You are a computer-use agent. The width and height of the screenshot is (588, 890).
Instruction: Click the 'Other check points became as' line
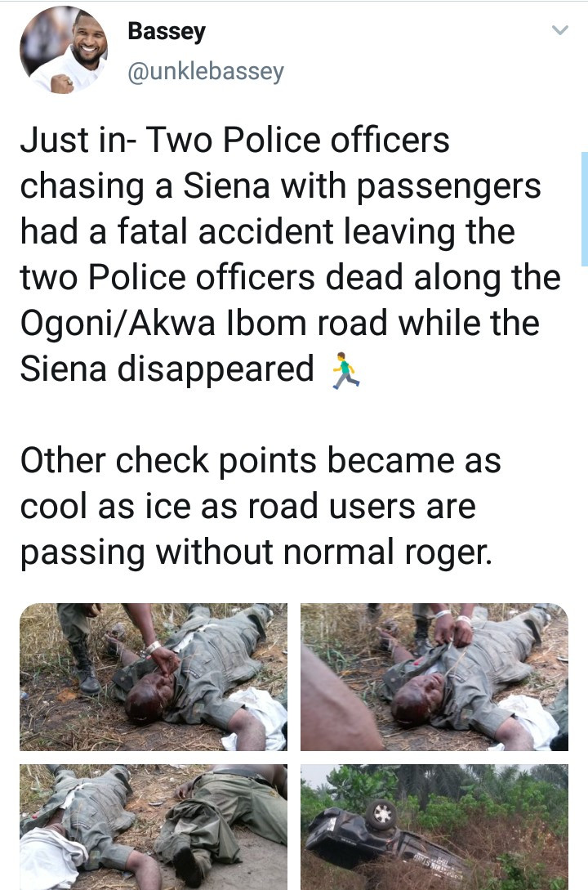(261, 460)
